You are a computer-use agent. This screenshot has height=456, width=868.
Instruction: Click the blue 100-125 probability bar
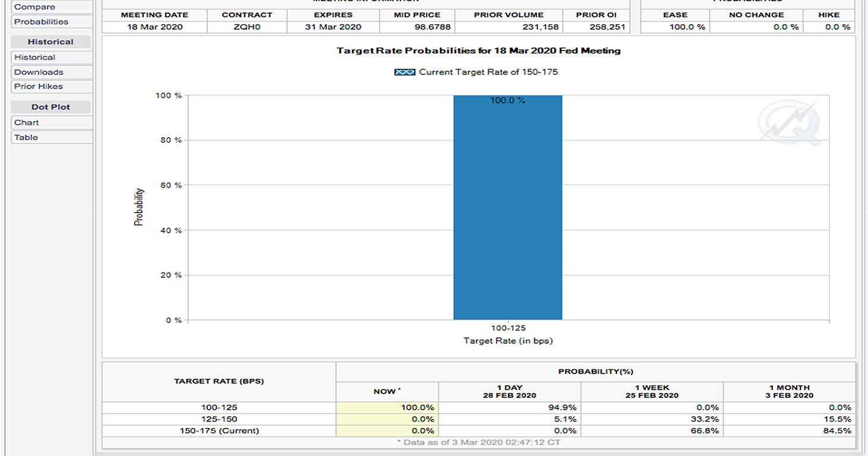coord(507,207)
